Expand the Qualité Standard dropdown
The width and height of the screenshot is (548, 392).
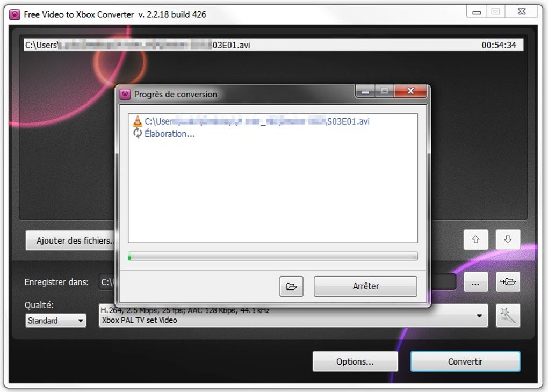56,320
